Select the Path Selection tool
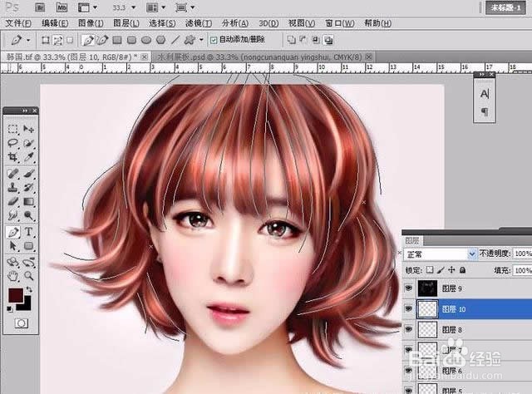Screen dimensions: 532x394 point(13,246)
